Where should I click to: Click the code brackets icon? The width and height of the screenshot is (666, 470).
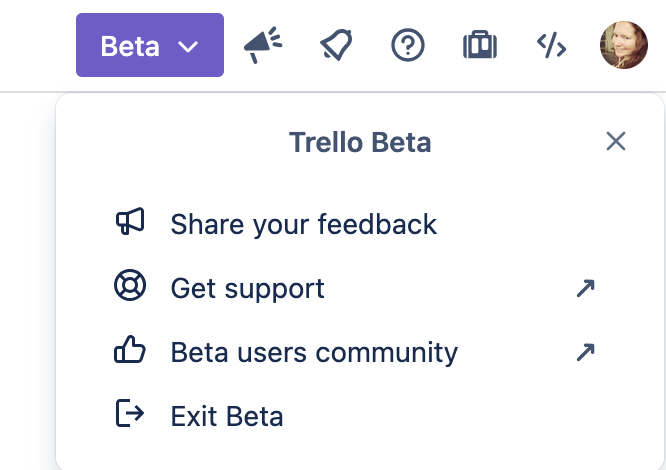[552, 45]
